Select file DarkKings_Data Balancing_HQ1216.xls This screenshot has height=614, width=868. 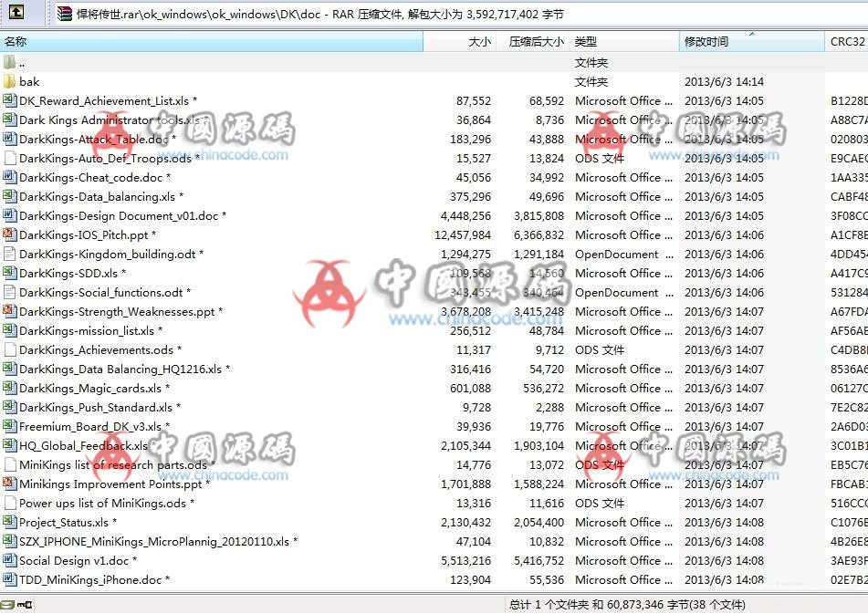coord(124,369)
